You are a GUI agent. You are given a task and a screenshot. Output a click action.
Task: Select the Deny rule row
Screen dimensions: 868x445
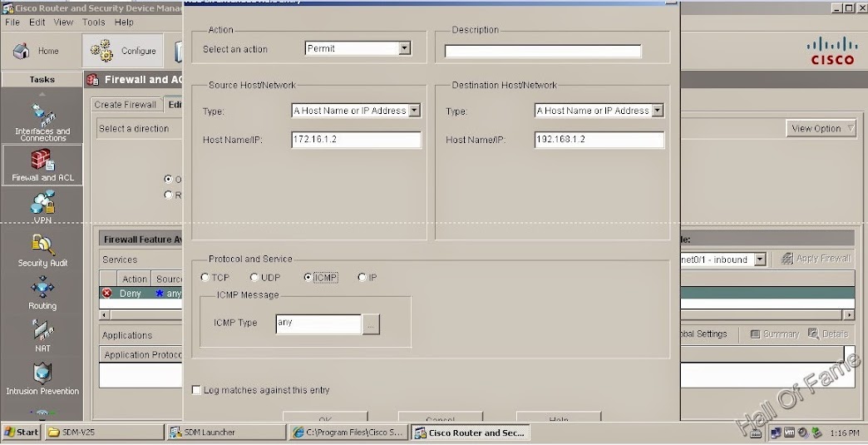point(141,294)
